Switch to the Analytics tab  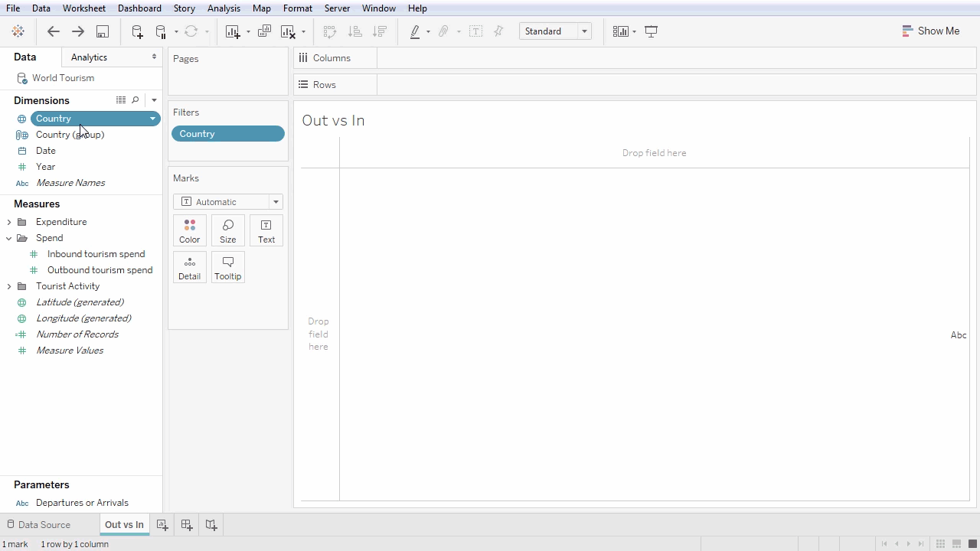pos(89,57)
